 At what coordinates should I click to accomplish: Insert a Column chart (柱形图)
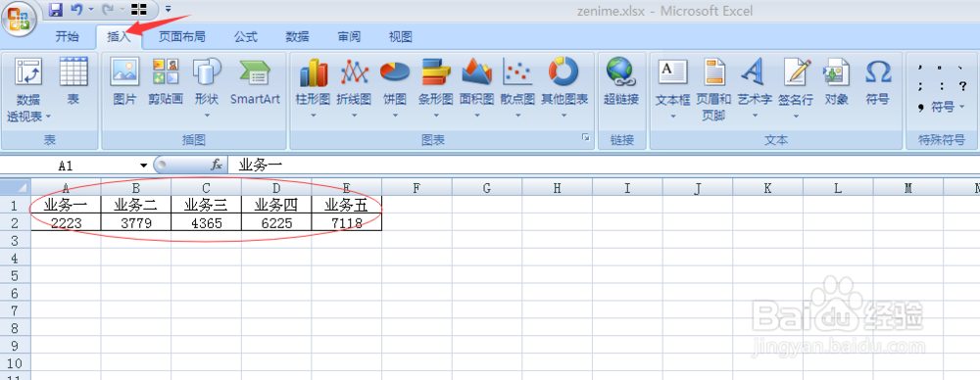(x=314, y=87)
